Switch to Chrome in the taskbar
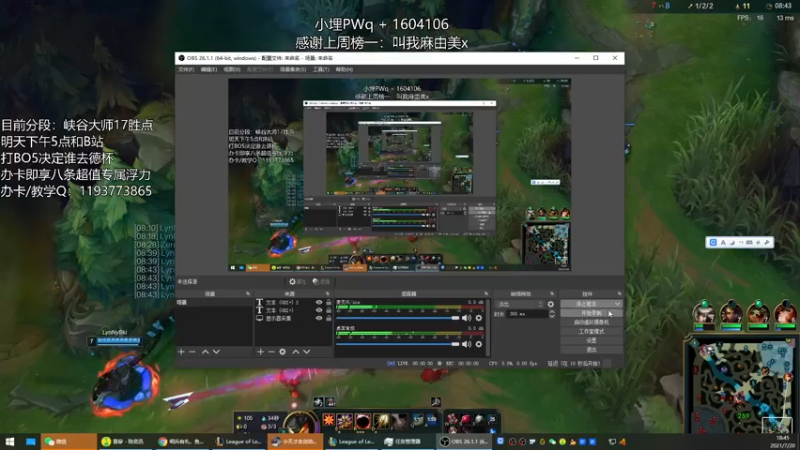 coord(182,441)
